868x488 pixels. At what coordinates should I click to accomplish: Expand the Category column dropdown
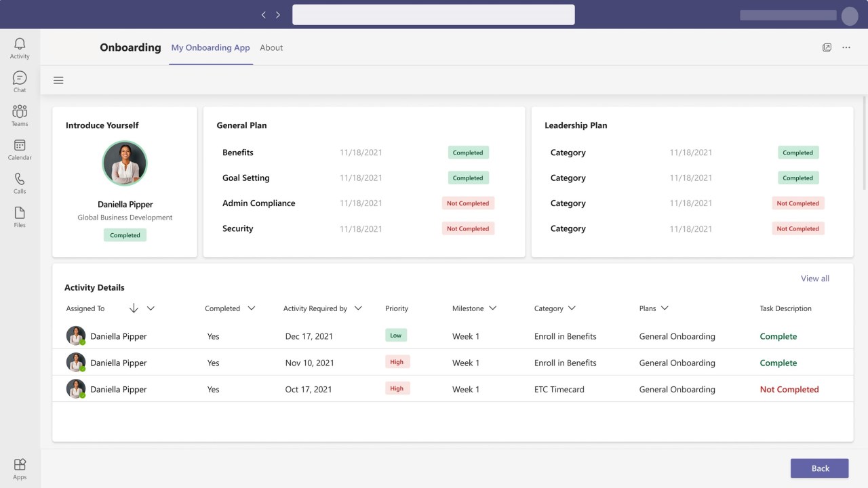(572, 308)
